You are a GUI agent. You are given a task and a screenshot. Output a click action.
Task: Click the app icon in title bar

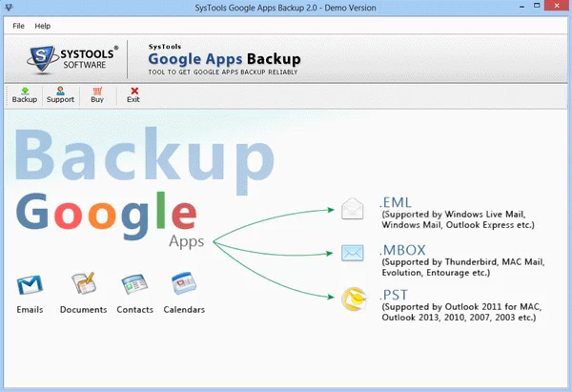pos(9,7)
